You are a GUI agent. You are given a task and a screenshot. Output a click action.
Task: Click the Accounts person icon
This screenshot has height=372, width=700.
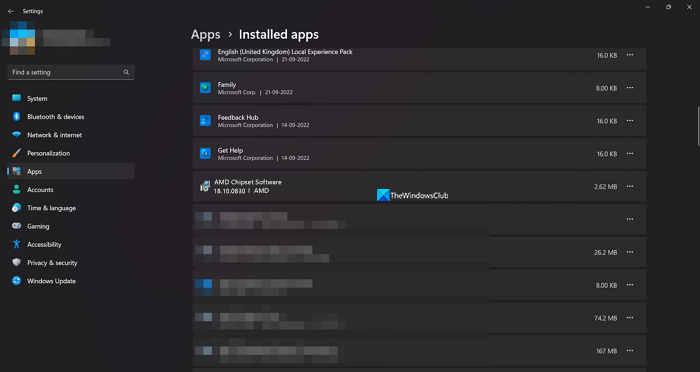click(17, 190)
